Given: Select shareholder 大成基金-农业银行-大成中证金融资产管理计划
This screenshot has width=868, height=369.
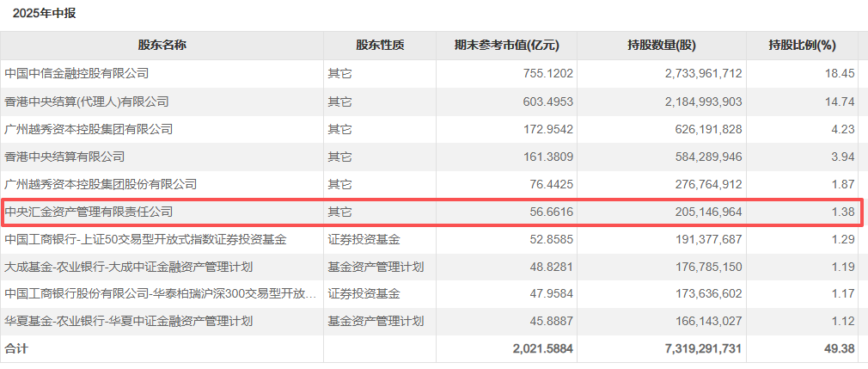Looking at the screenshot, I should click(128, 267).
